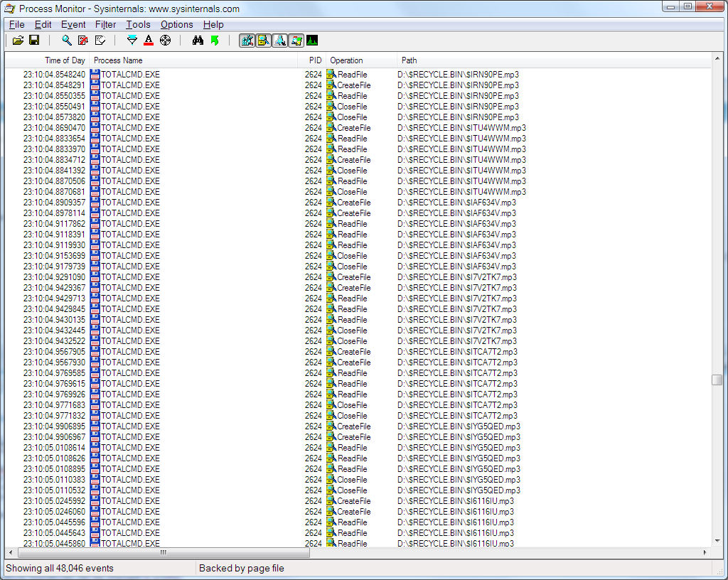Click the "Showing all 48,046 events" status text
728x580 pixels.
(x=60, y=569)
